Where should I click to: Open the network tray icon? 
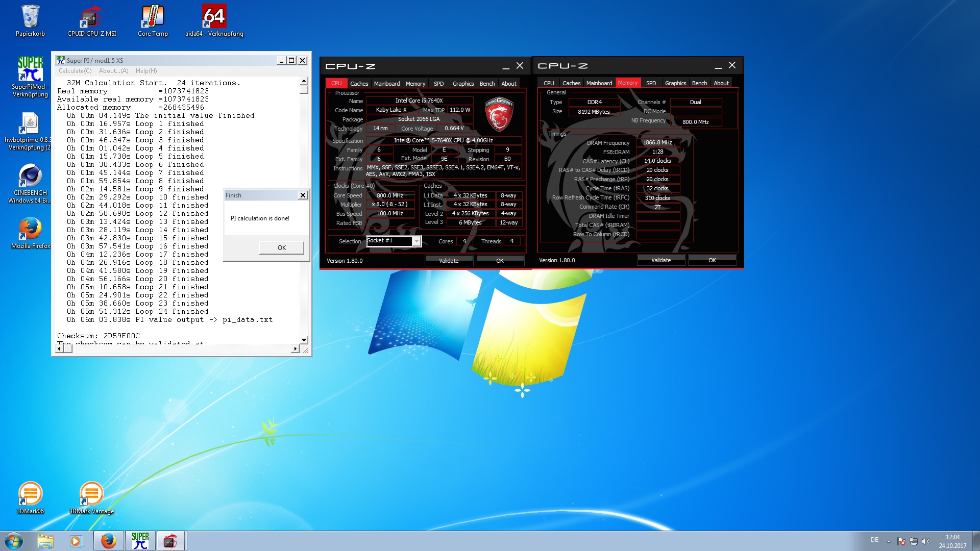[x=914, y=541]
